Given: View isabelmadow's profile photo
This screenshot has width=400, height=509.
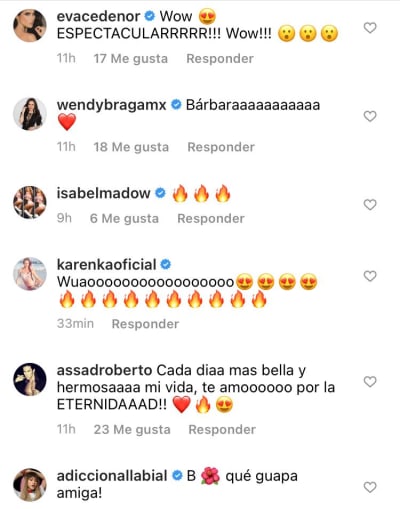Looking at the screenshot, I should (x=30, y=202).
